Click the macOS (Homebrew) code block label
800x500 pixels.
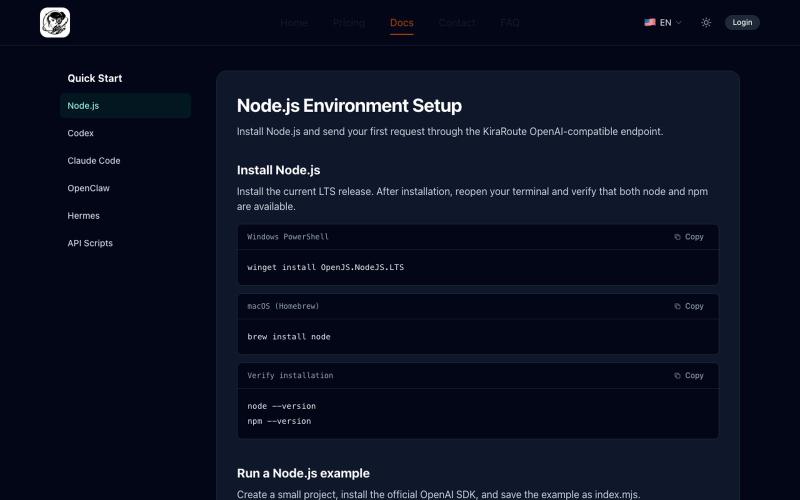(x=283, y=306)
